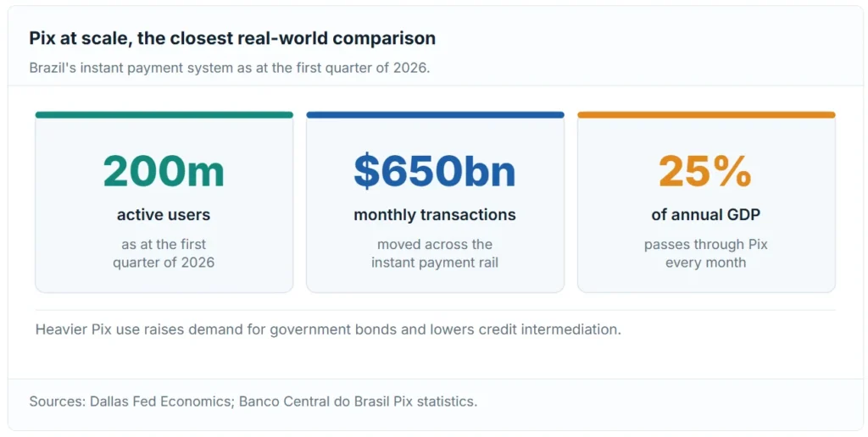Click the "Pix at scale" headline
The width and height of the screenshot is (868, 437).
232,38
